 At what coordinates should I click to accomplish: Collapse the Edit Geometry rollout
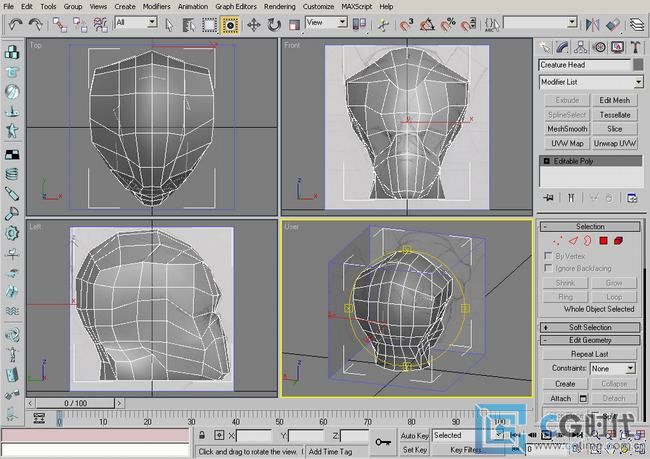tap(590, 340)
